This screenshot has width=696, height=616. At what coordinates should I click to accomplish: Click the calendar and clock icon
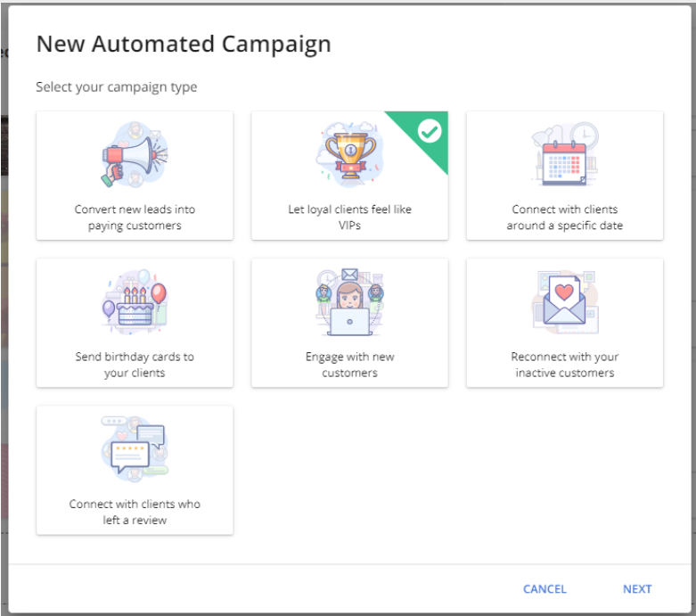click(x=565, y=154)
